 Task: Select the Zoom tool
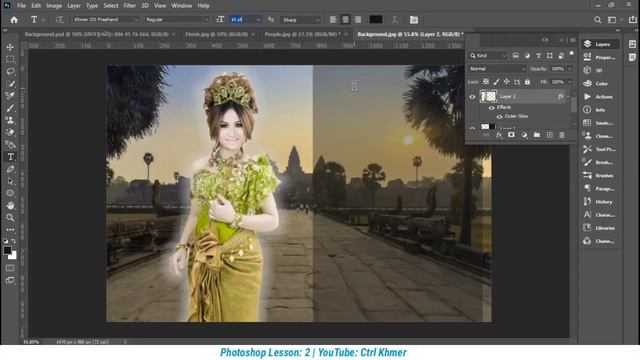[x=10, y=218]
